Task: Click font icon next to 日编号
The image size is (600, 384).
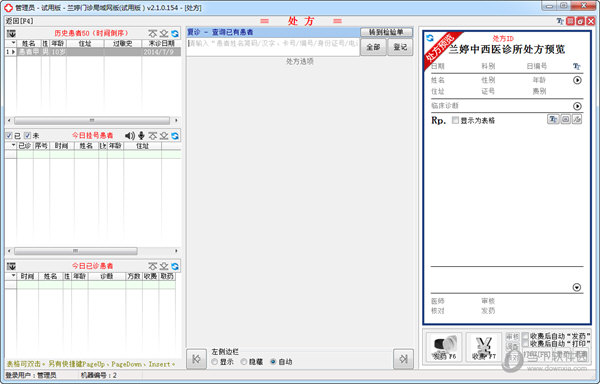Action: 576,67
